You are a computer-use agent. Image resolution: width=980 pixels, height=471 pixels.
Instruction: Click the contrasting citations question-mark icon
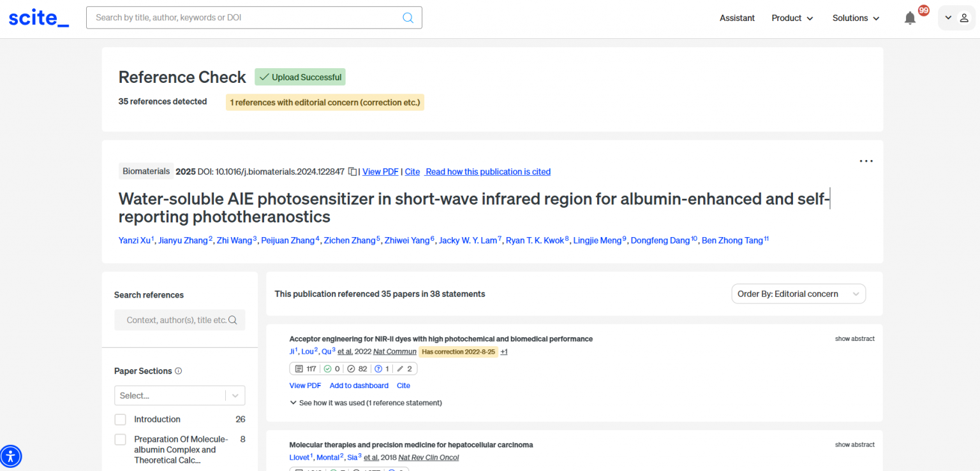pyautogui.click(x=378, y=368)
